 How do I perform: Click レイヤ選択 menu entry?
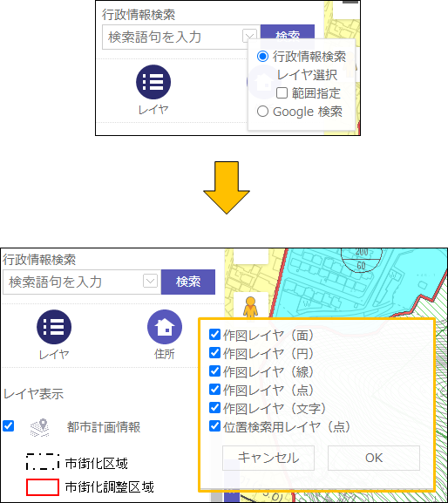coord(307,75)
